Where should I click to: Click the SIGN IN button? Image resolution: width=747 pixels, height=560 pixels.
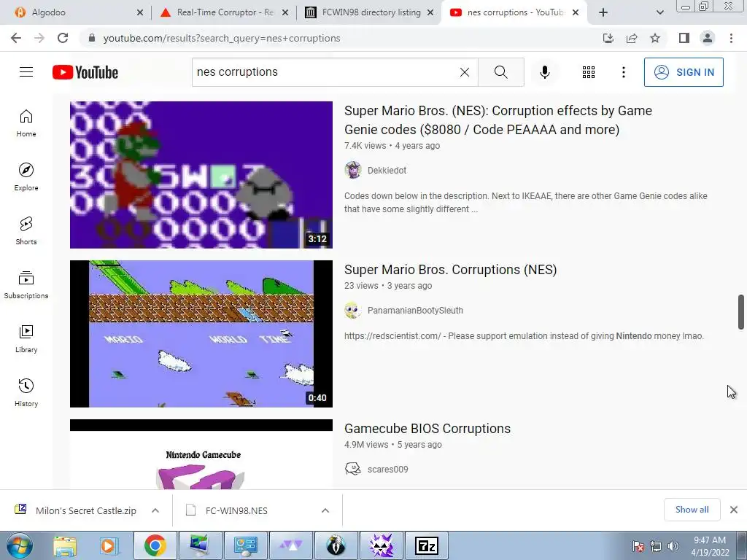pos(684,72)
